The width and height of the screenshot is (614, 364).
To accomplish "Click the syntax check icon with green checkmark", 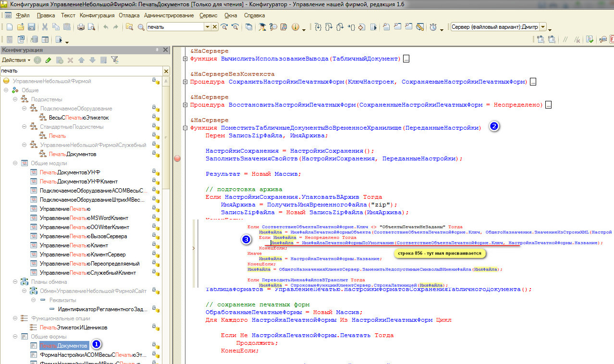I will [589, 39].
